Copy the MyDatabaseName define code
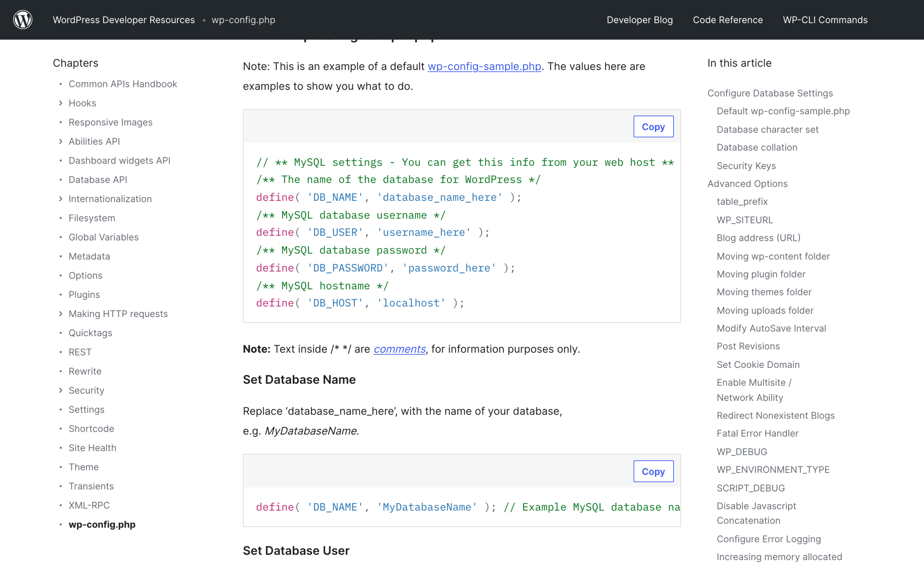This screenshot has height=568, width=924. click(653, 472)
